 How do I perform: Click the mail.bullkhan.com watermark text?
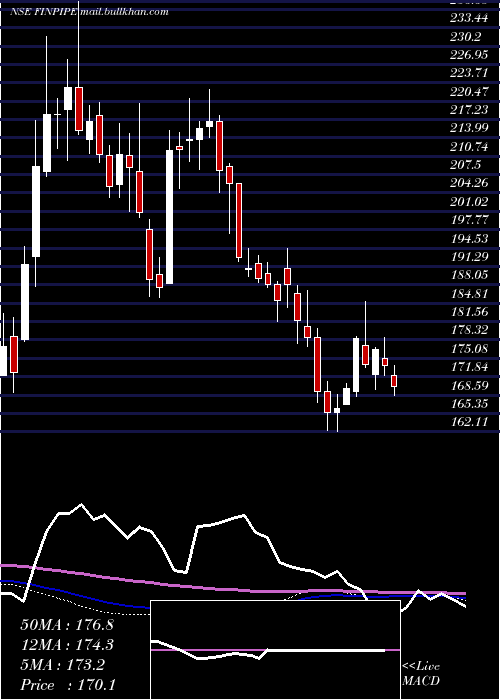124,12
